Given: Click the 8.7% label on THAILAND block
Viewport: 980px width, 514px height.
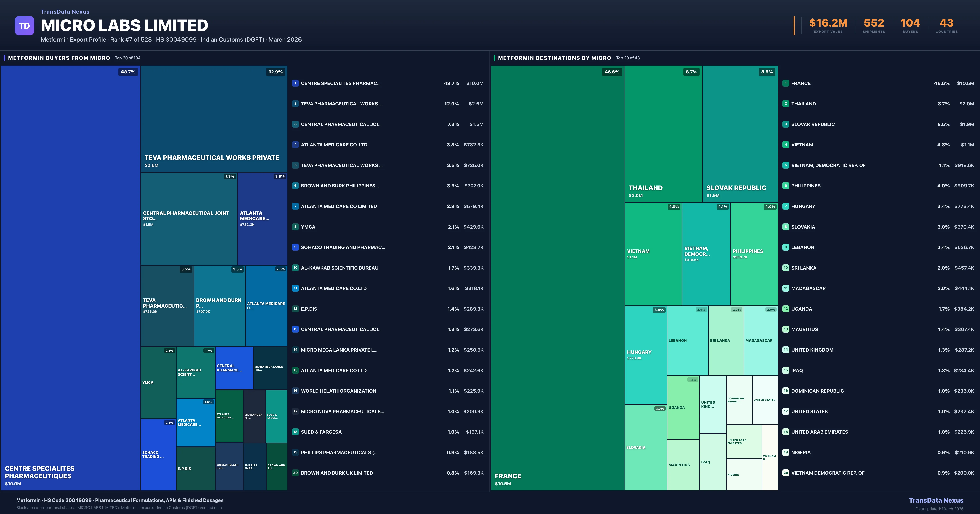Looking at the screenshot, I should (691, 71).
